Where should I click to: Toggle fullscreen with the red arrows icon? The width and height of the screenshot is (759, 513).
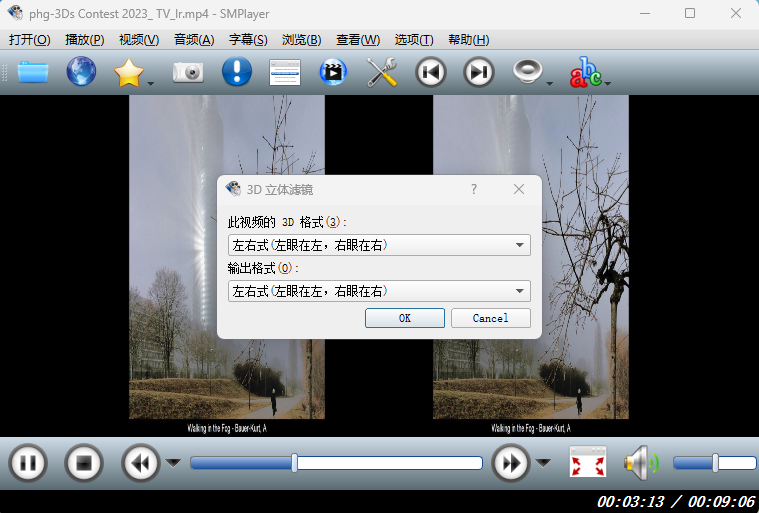(588, 462)
